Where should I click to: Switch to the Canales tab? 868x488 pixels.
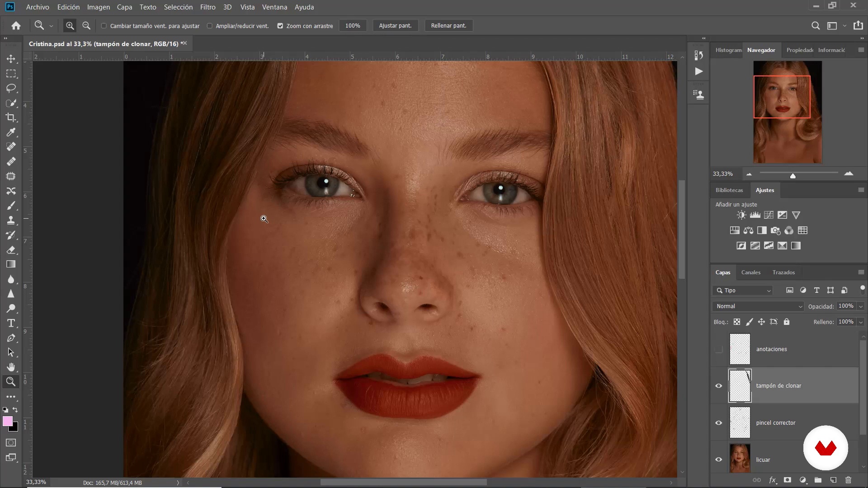751,272
